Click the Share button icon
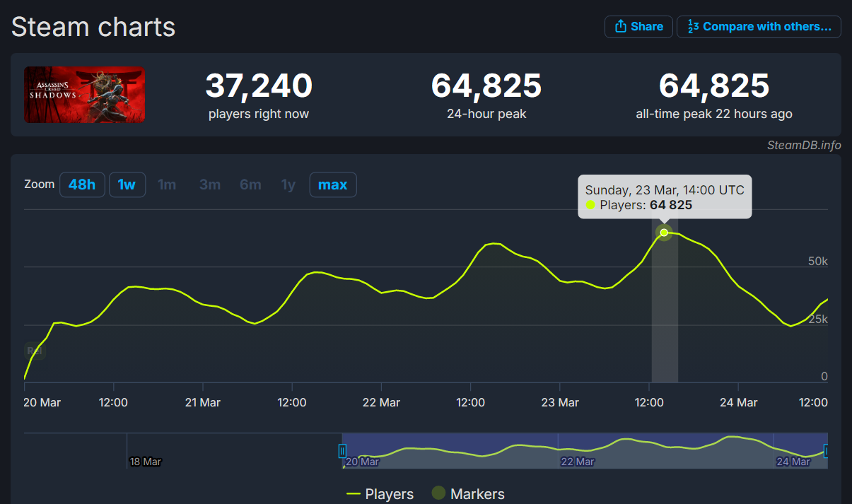The width and height of the screenshot is (852, 504). tap(621, 27)
